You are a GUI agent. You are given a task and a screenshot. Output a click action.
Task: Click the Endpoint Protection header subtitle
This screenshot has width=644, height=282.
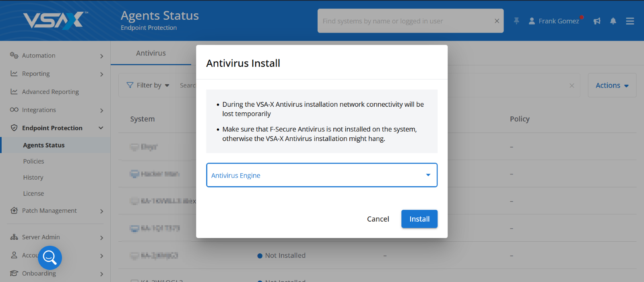149,28
